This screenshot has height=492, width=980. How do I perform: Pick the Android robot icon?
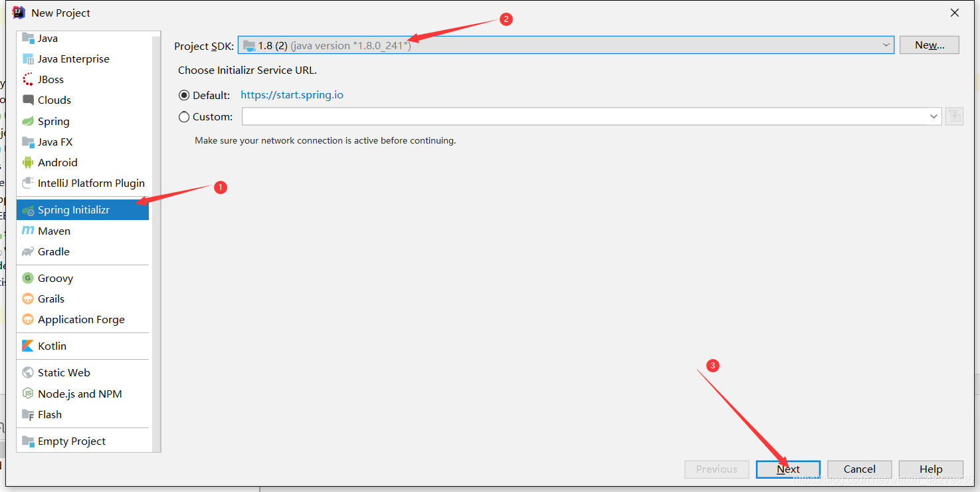pos(28,162)
